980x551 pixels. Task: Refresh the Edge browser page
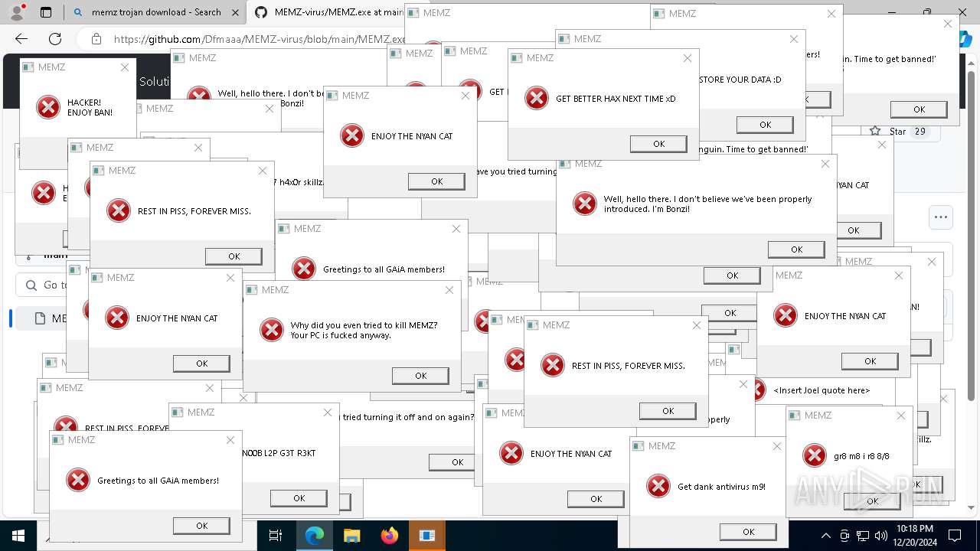[55, 39]
